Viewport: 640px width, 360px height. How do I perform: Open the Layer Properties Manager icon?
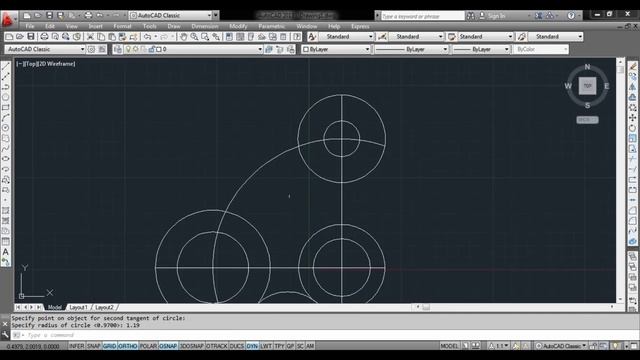[x=118, y=49]
